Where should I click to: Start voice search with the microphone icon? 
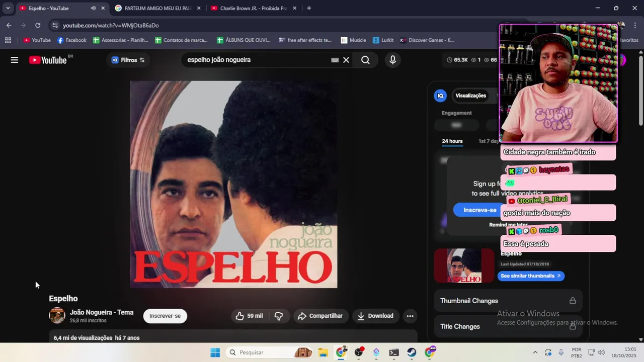pyautogui.click(x=393, y=60)
